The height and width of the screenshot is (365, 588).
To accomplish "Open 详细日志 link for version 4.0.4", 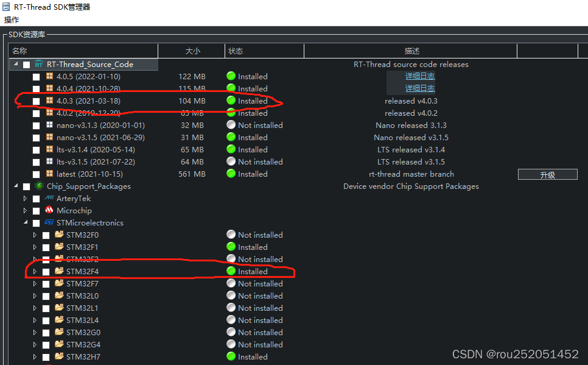I will [420, 88].
